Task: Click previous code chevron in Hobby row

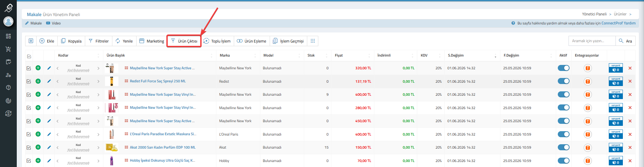Action: pos(58,161)
